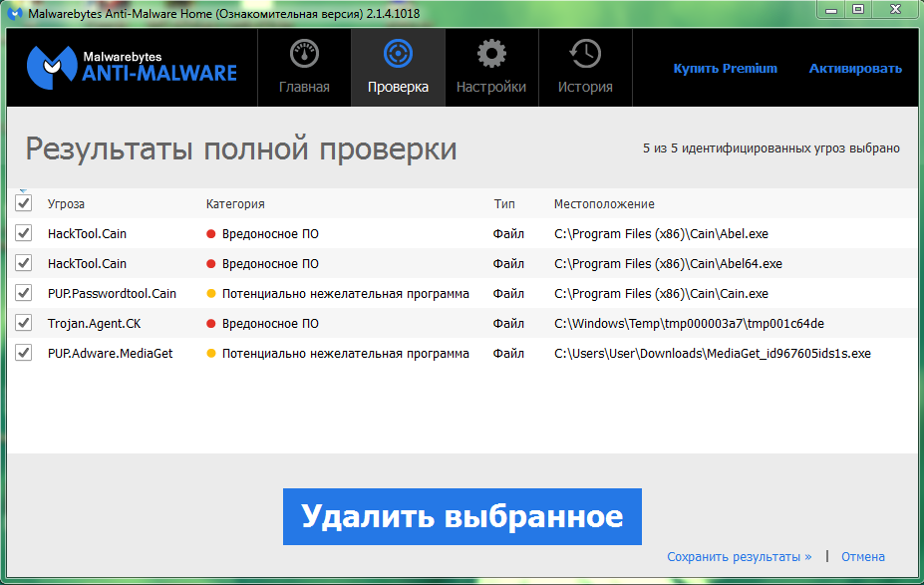Sort list by Угроза column header
Screen dimensions: 924x585
66,204
